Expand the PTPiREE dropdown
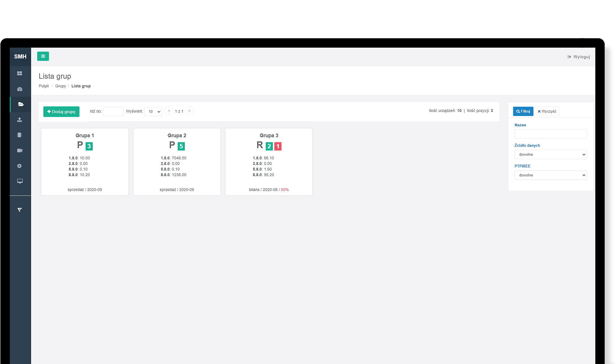Image resolution: width=616 pixels, height=364 pixels. coord(550,175)
